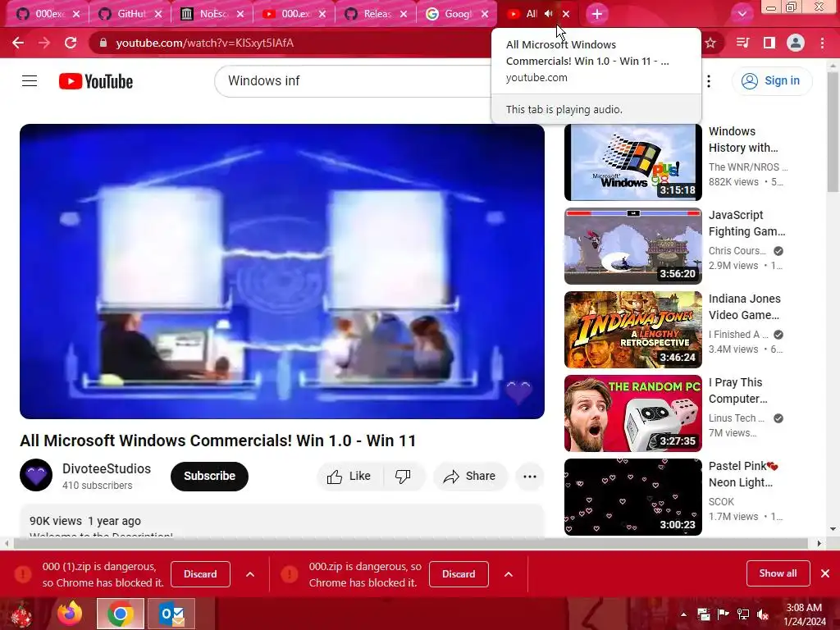The image size is (840, 630).
Task: Click the video player
Action: [282, 271]
